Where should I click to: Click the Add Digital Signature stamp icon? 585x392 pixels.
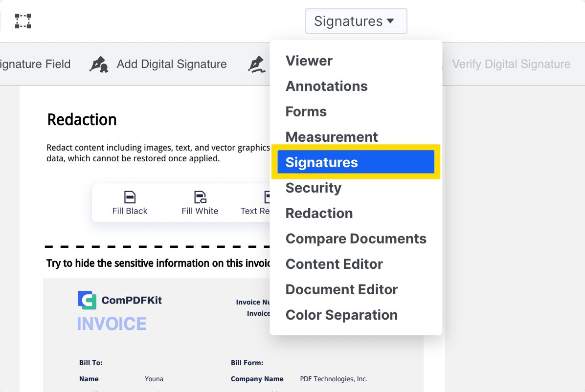point(99,65)
